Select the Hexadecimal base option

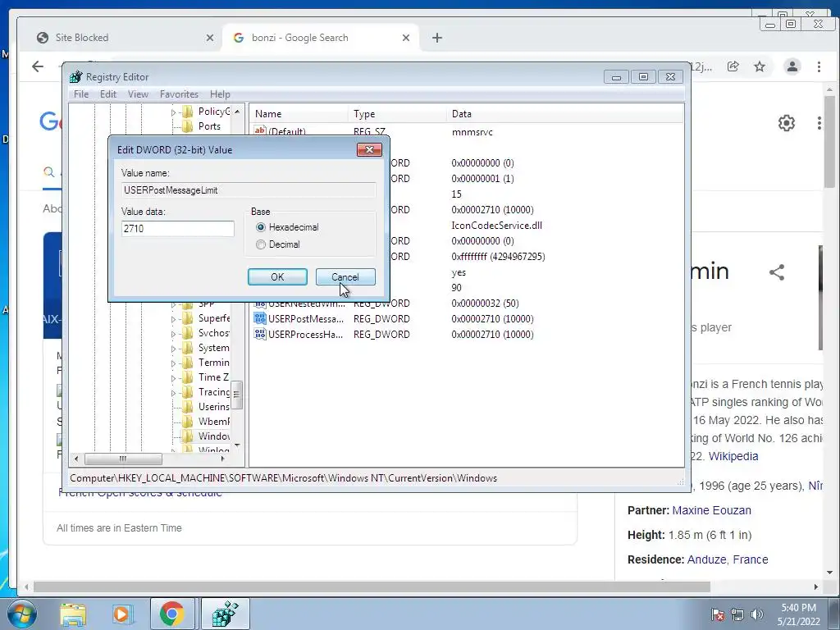tap(261, 227)
